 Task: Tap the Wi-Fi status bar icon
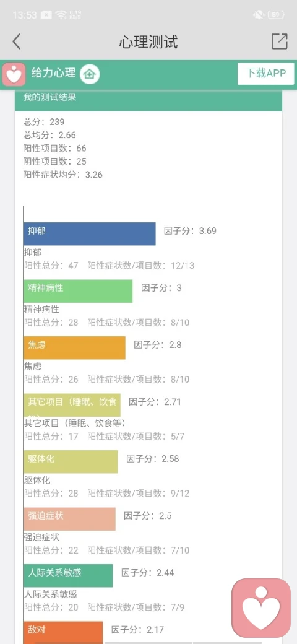pos(61,15)
